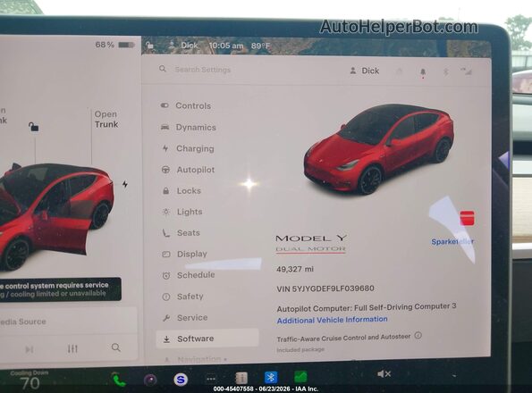Tap the red Model Y image in Software
This screenshot has width=532, height=393.
(378, 149)
